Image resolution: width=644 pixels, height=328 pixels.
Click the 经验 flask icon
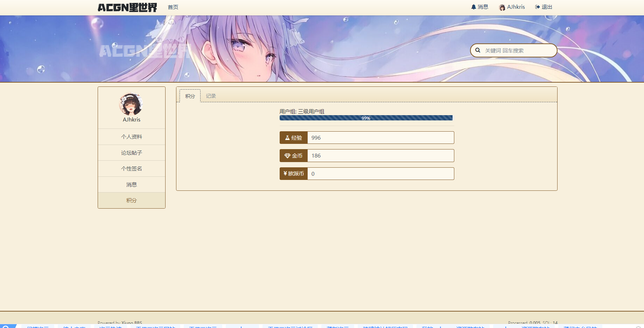[287, 138]
